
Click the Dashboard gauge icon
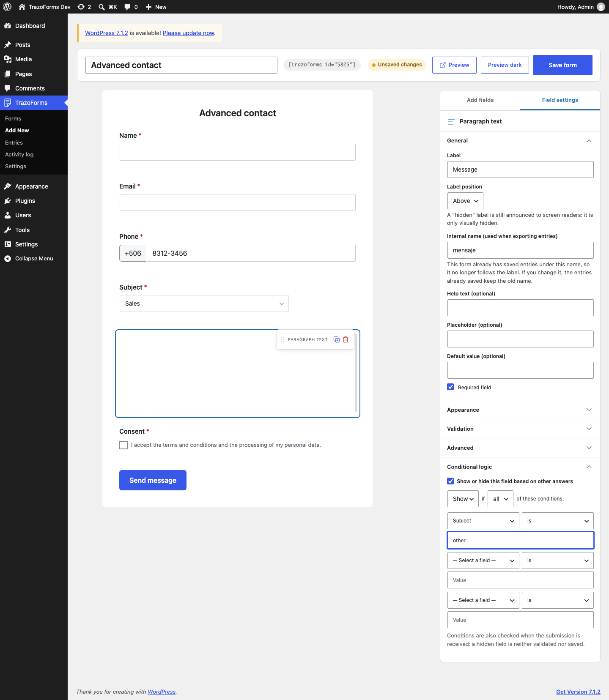point(8,26)
